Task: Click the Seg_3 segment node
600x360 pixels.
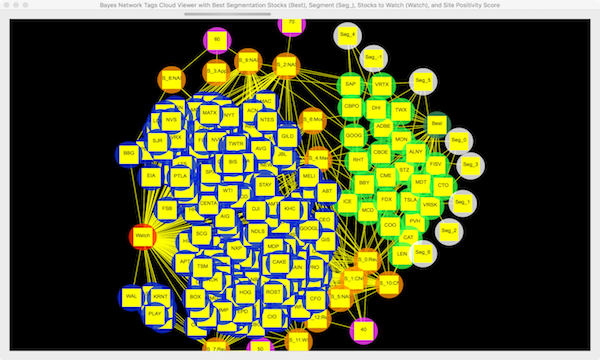Action: click(470, 165)
